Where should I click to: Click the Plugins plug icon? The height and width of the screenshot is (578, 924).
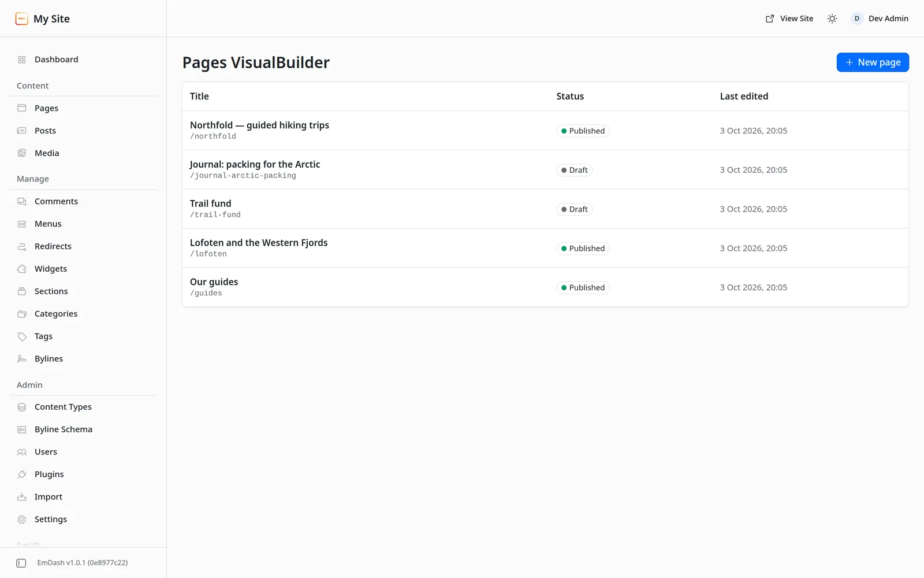[22, 475]
